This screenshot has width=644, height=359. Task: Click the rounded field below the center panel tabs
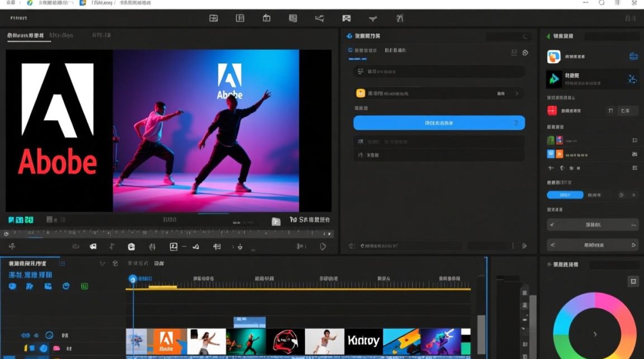(439, 72)
